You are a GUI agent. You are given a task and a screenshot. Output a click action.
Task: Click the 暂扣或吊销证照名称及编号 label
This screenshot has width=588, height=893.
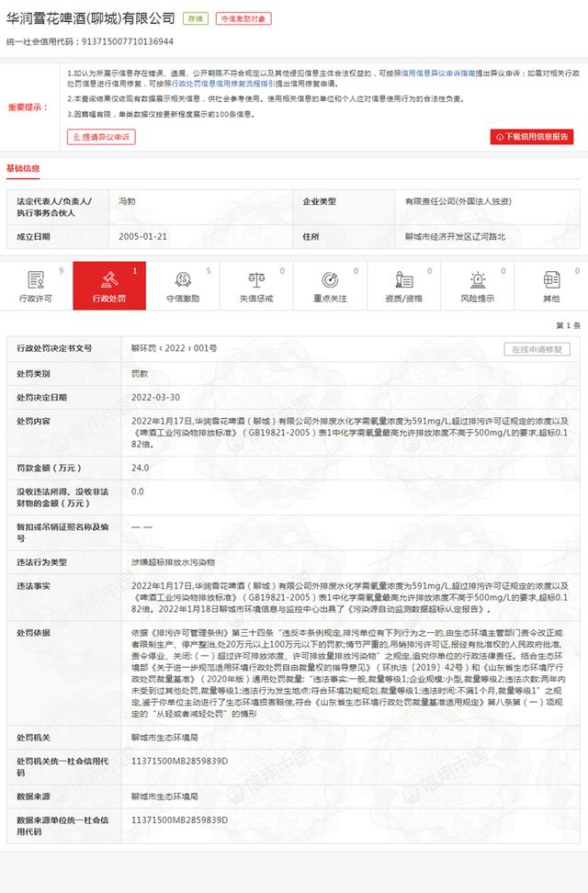pos(62,533)
